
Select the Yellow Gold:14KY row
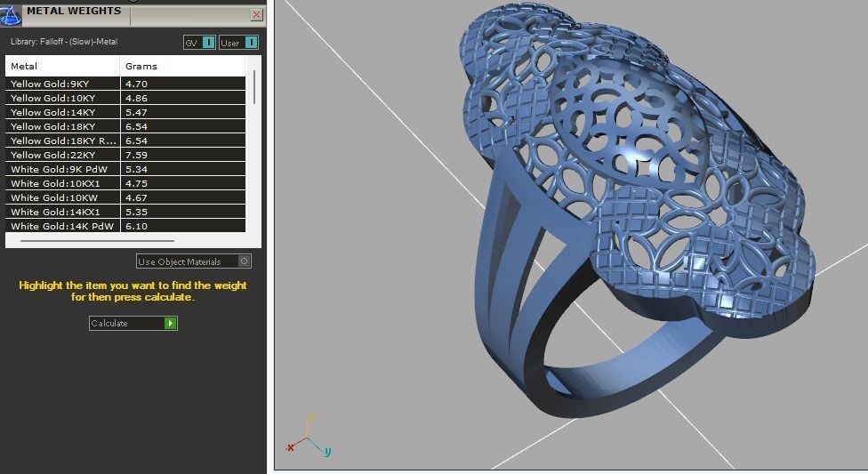(125, 112)
